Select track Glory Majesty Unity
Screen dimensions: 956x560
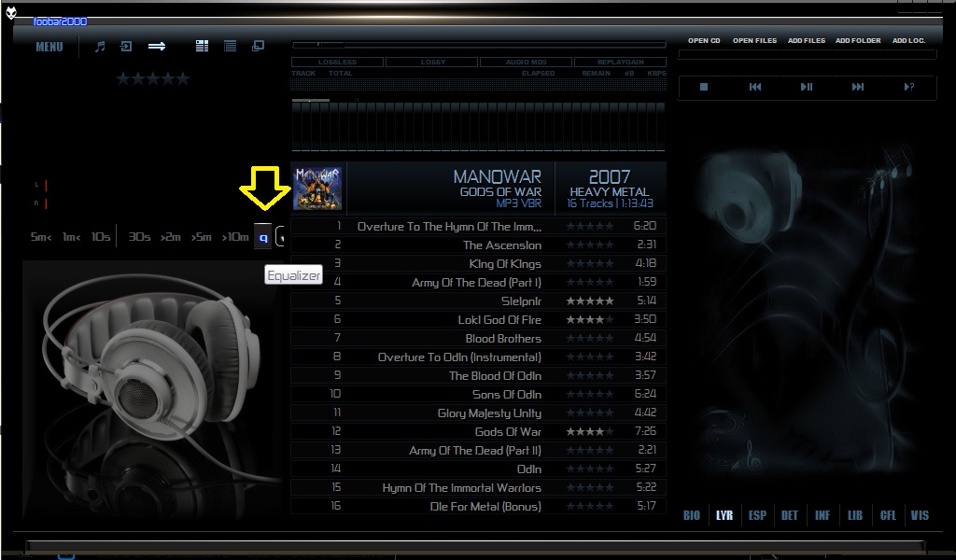pyautogui.click(x=479, y=413)
